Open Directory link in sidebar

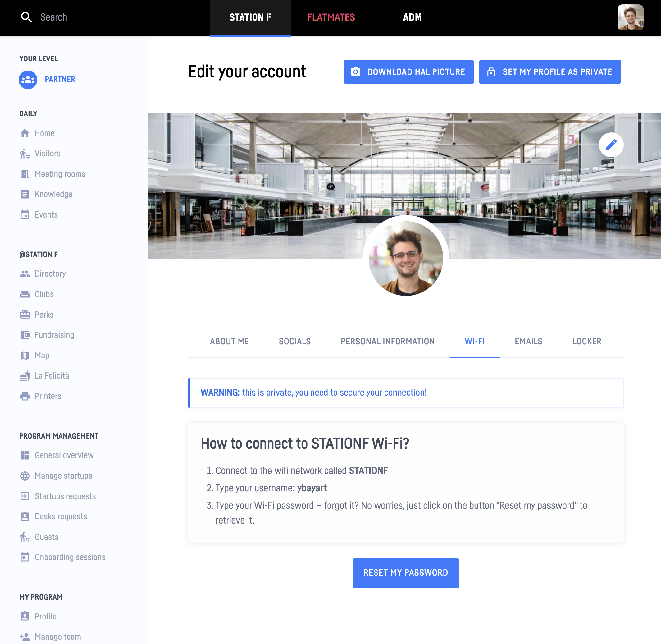(50, 274)
